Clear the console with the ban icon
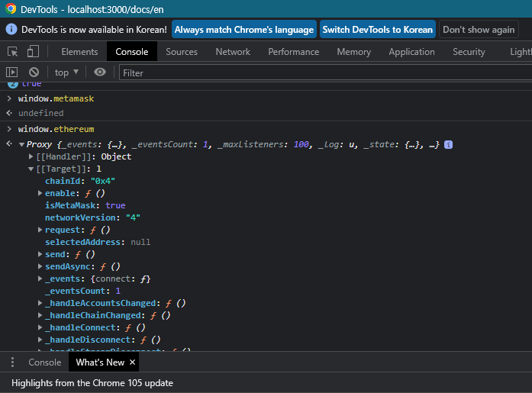 (34, 72)
